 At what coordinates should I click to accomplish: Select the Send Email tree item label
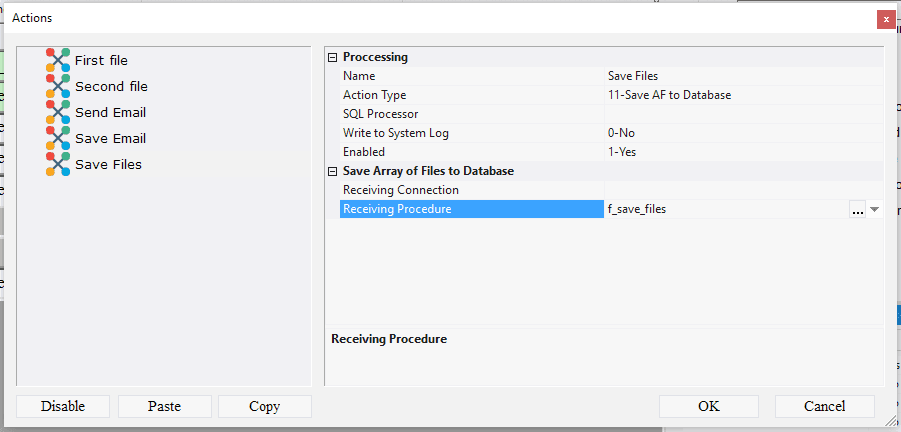[x=110, y=112]
